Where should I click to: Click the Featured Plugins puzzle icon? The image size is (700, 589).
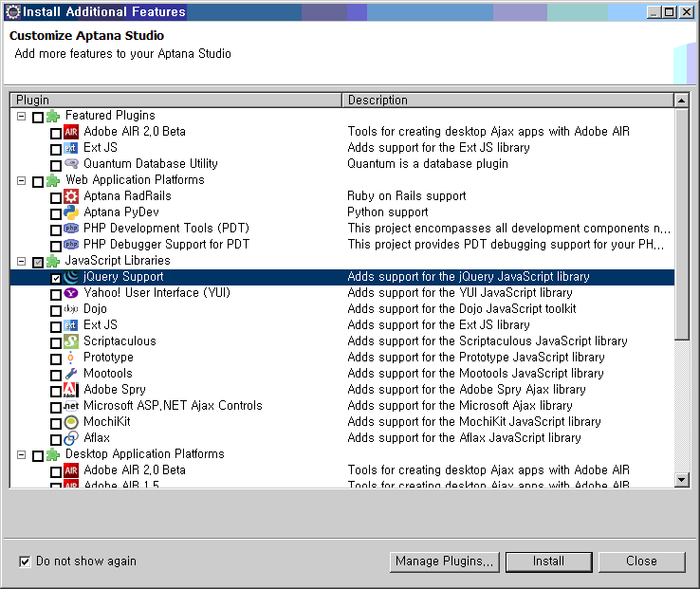[53, 116]
